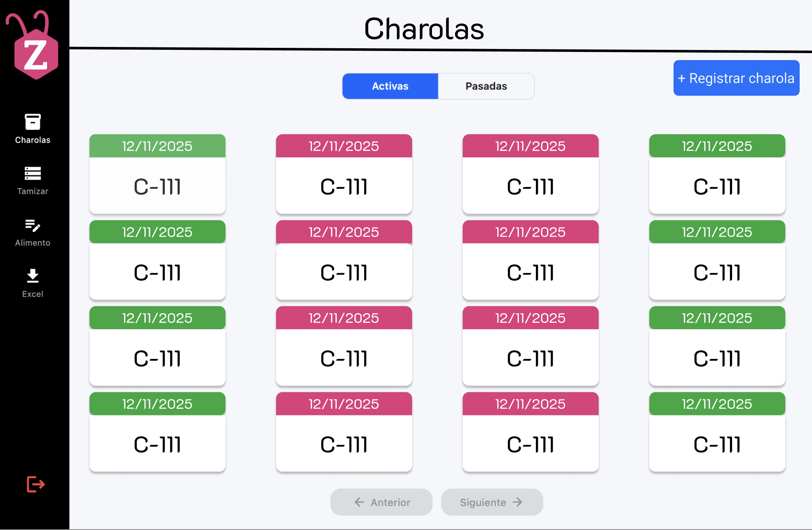Click the Charolas page heading
Screen dimensions: 812x530
pyautogui.click(x=424, y=29)
